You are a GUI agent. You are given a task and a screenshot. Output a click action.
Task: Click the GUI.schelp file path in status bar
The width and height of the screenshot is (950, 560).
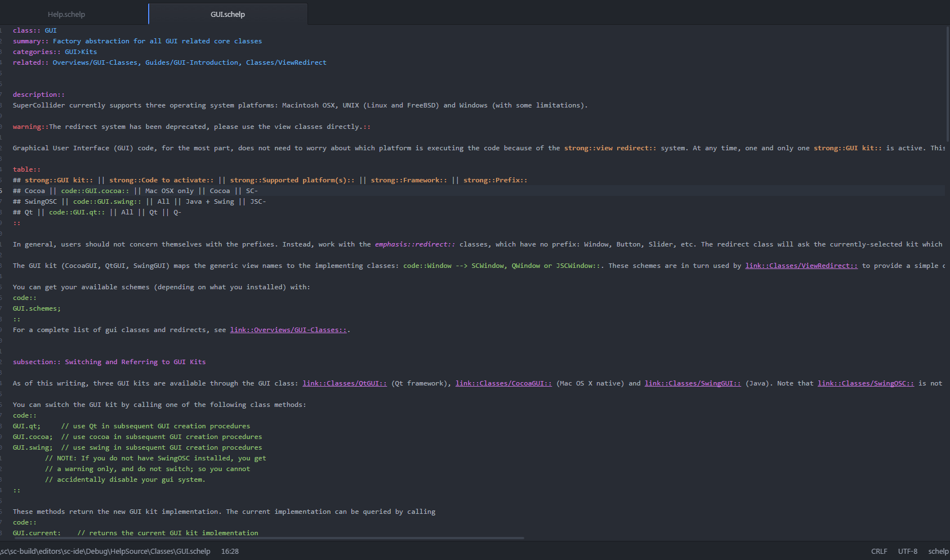click(105, 552)
